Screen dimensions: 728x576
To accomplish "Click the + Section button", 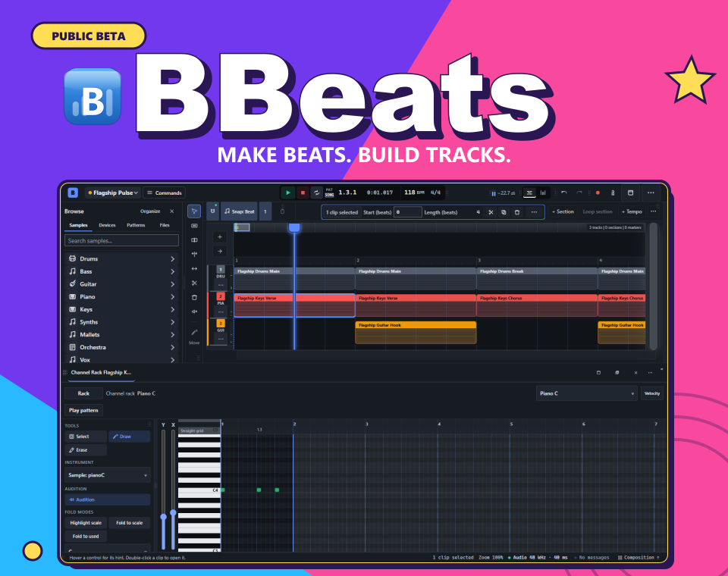I will 563,211.
